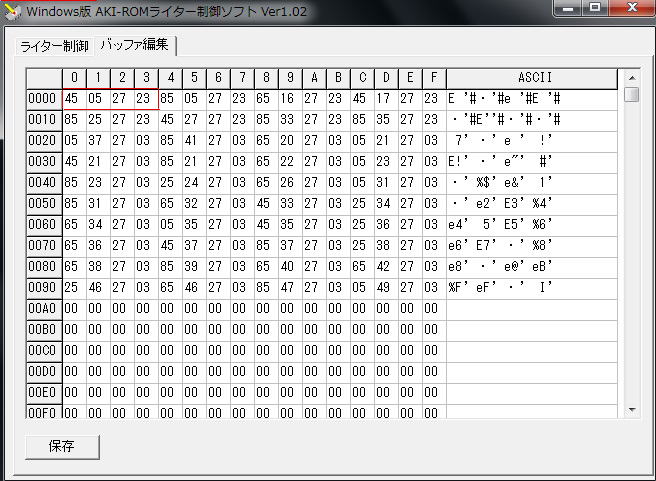This screenshot has width=656, height=481.
Task: Click the app icon in title bar
Action: (x=12, y=11)
